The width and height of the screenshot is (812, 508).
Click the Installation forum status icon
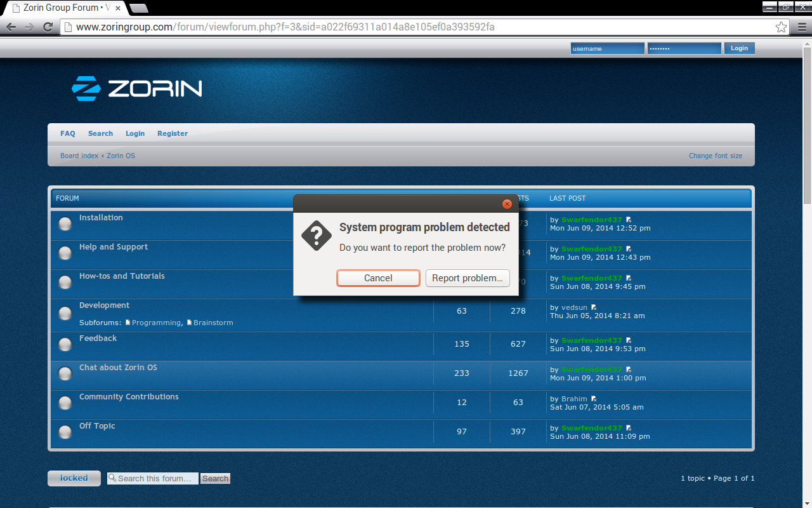[x=65, y=224]
